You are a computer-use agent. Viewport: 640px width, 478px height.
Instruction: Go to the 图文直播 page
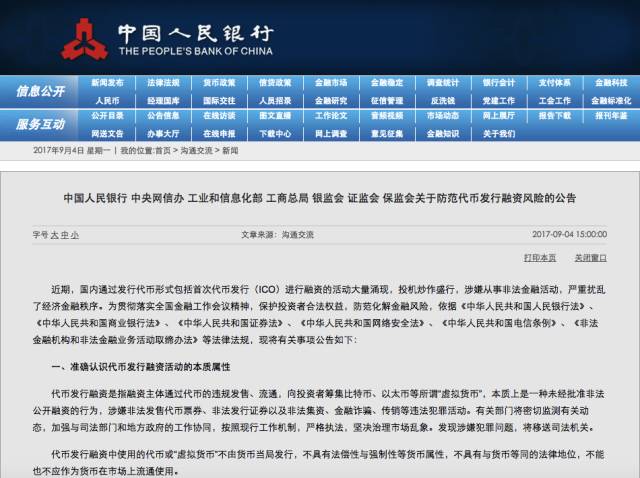(275, 116)
